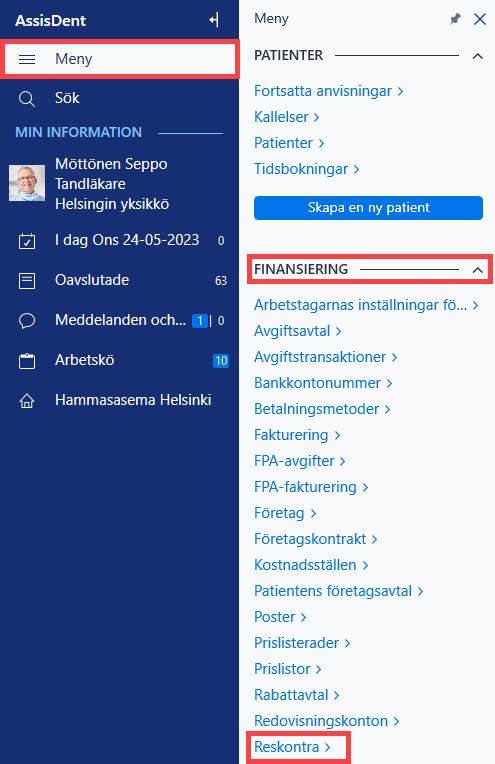Open Prislistor
The image size is (495, 764).
point(287,669)
